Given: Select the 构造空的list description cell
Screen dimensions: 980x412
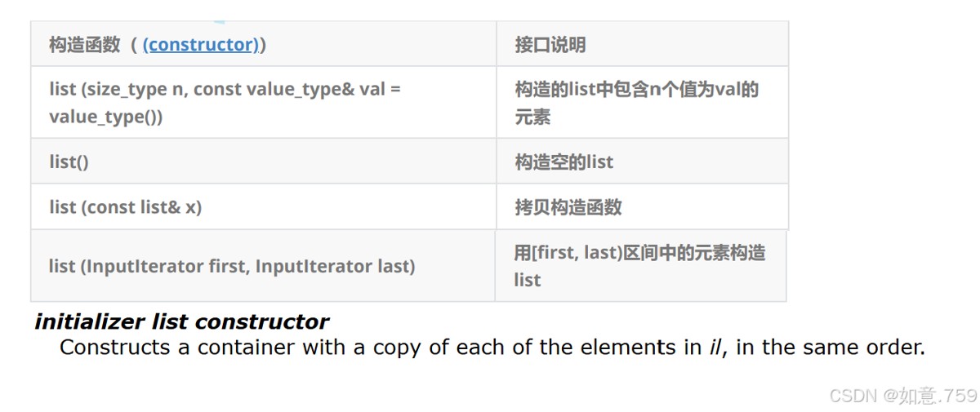Looking at the screenshot, I should pos(642,162).
